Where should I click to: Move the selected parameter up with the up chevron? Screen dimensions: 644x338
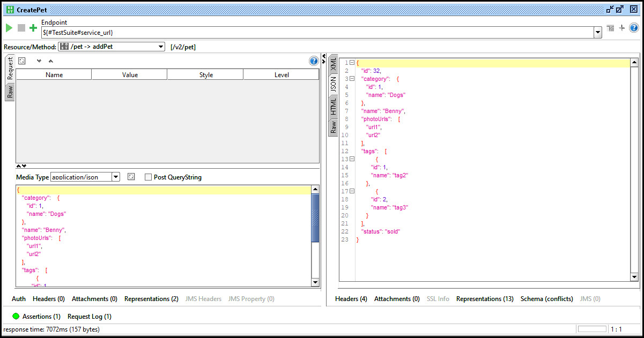click(50, 61)
